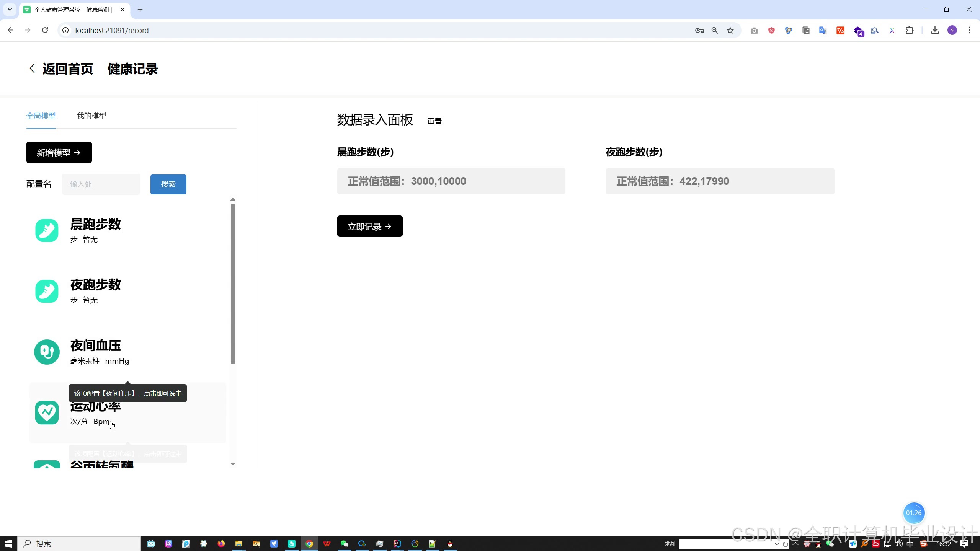This screenshot has width=980, height=551.
Task: Click the 晨跑步数 value input field
Action: (451, 181)
